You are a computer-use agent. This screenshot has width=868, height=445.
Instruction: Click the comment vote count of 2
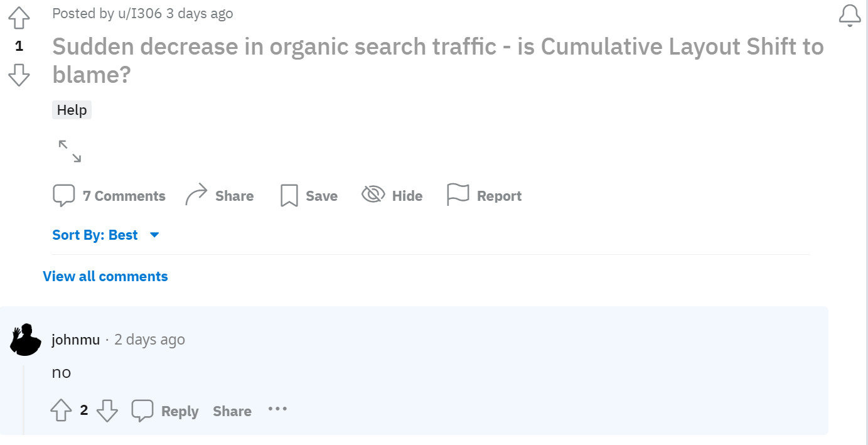click(x=84, y=410)
